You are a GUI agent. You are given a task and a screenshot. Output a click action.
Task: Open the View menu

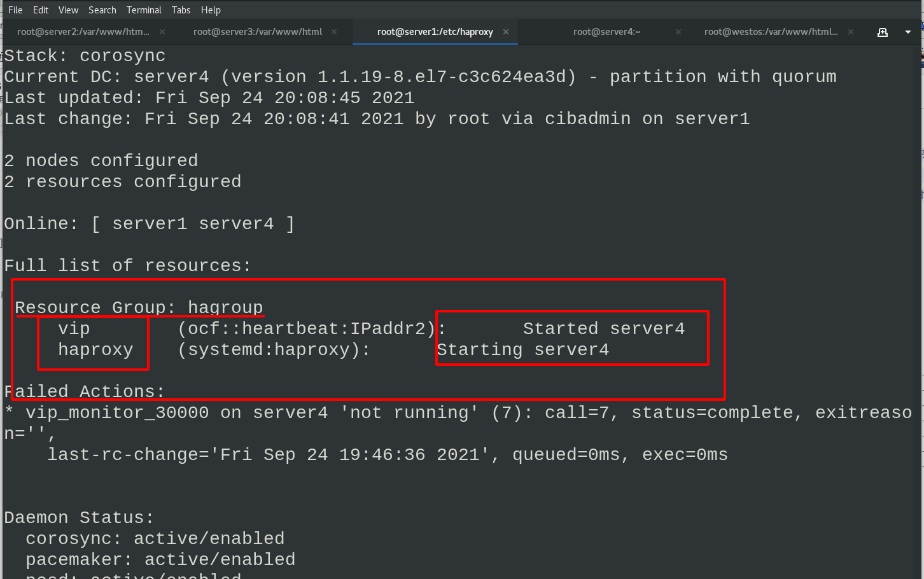tap(68, 10)
